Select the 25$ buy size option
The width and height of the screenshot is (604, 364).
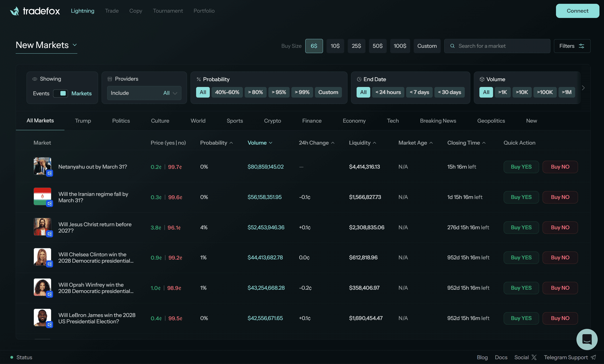(x=356, y=46)
